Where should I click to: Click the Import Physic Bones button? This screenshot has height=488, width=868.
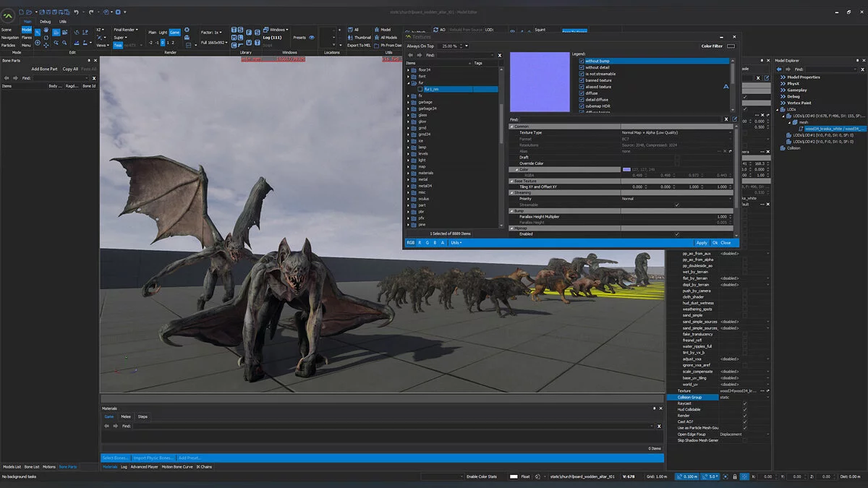coord(153,458)
